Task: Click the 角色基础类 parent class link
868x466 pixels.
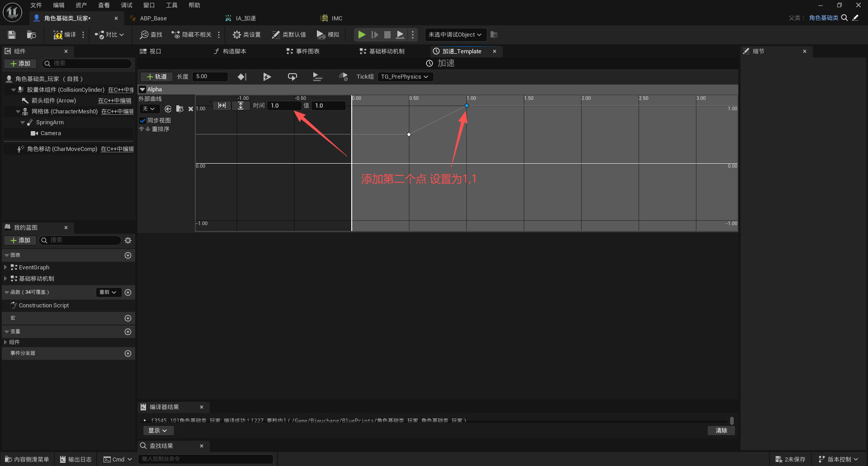Action: (x=823, y=18)
